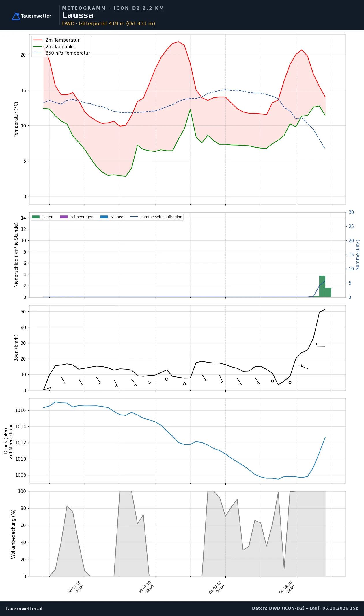
Task: Click the "Do 08.10 00:00" time label
Action: [217, 587]
